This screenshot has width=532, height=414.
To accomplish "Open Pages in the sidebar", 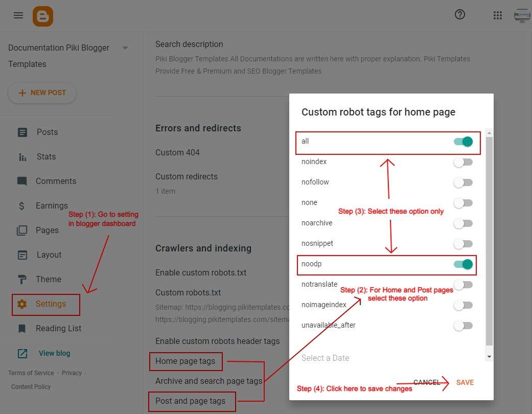I will click(x=47, y=231).
